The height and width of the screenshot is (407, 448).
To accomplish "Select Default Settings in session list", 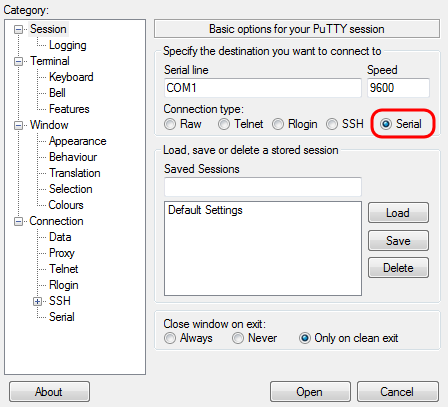I will pyautogui.click(x=205, y=210).
